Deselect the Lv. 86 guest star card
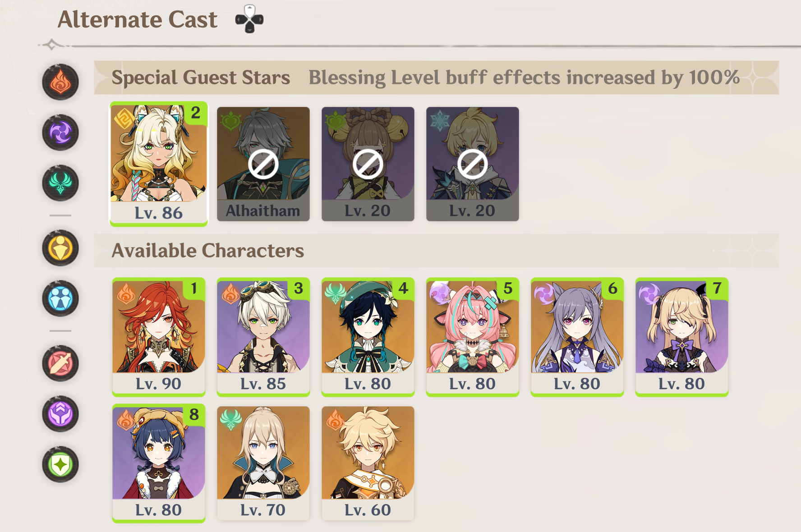 tap(159, 164)
